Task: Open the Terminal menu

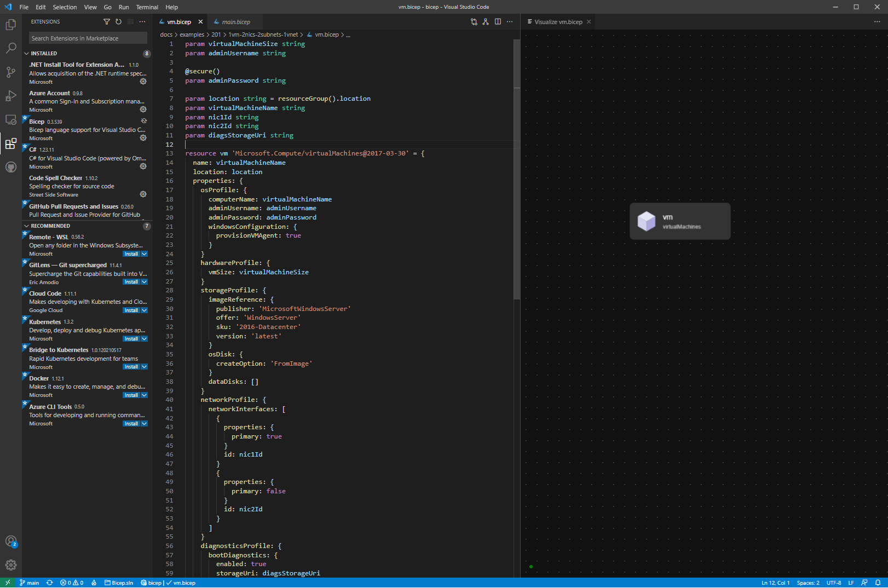Action: [x=147, y=7]
